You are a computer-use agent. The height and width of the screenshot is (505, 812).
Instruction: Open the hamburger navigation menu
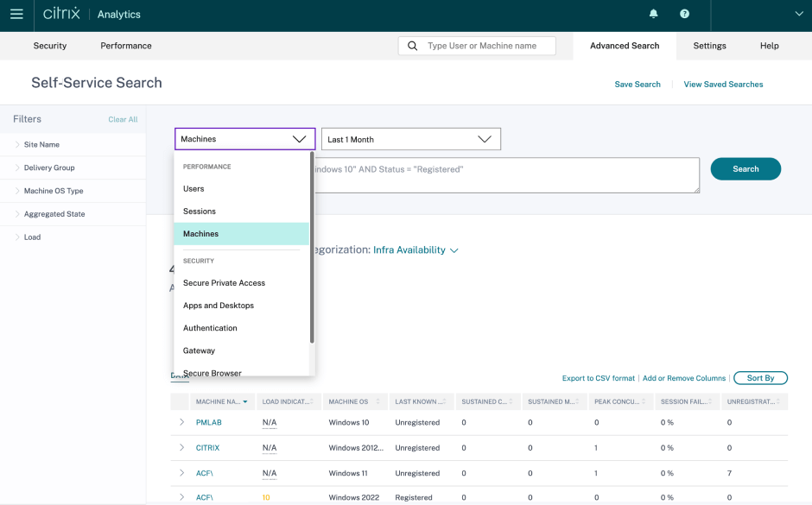(x=16, y=15)
